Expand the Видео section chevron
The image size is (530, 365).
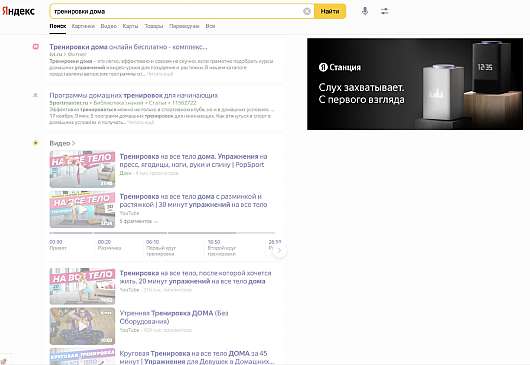[x=74, y=143]
